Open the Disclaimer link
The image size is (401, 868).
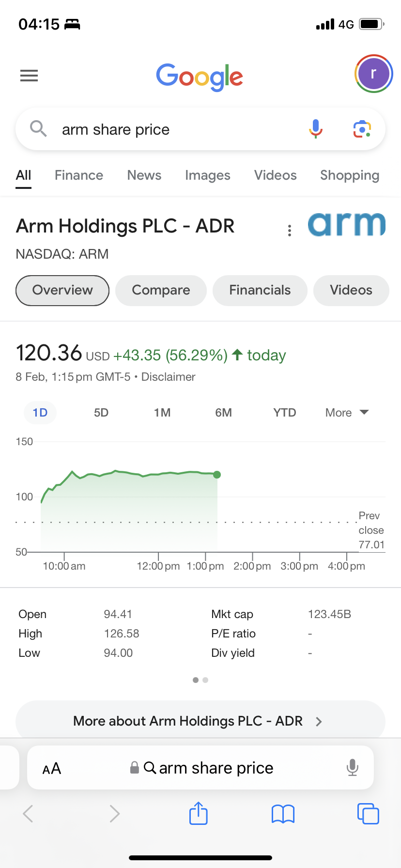pyautogui.click(x=168, y=377)
